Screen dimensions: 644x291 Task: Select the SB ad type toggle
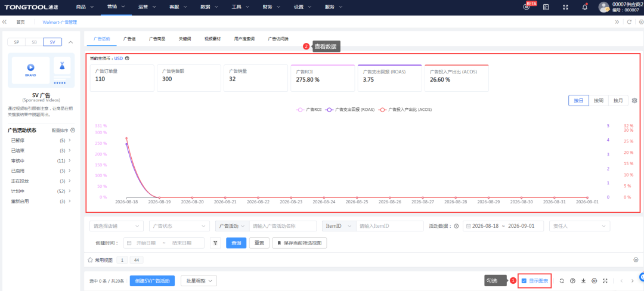pyautogui.click(x=34, y=42)
